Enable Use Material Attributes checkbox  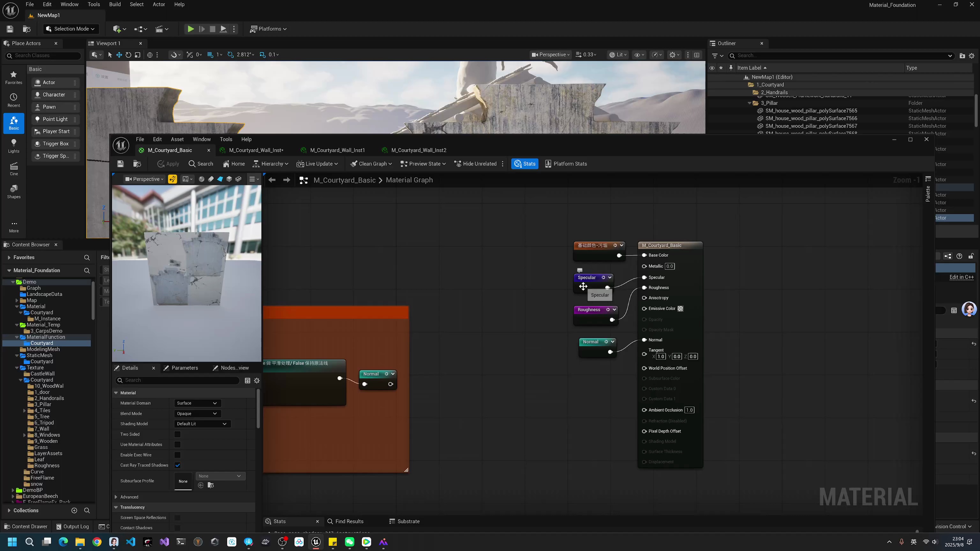pos(178,444)
